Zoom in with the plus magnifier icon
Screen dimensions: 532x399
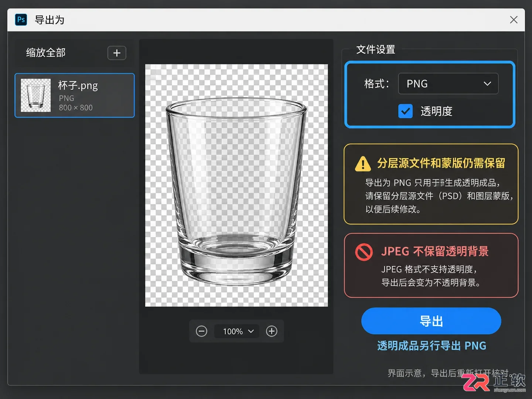click(x=272, y=331)
